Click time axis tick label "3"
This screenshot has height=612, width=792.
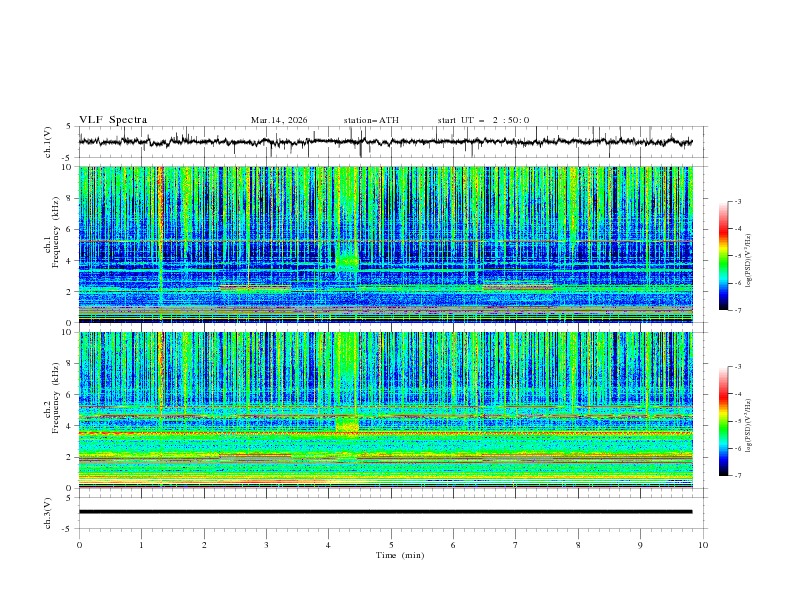(266, 545)
